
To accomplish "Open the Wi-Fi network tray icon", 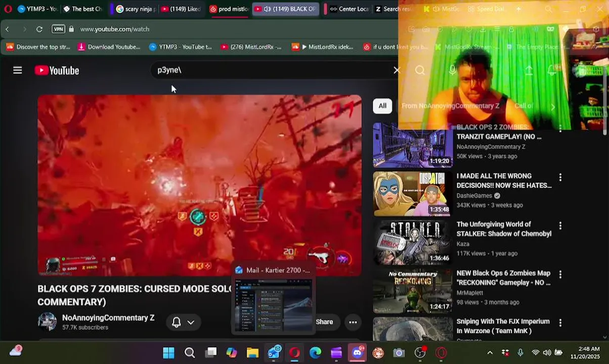I will coord(535,353).
